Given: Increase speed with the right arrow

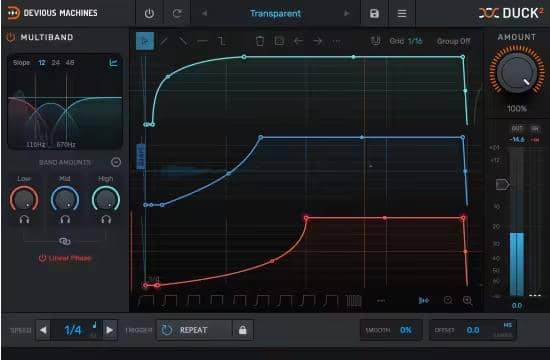Looking at the screenshot, I should [x=109, y=330].
